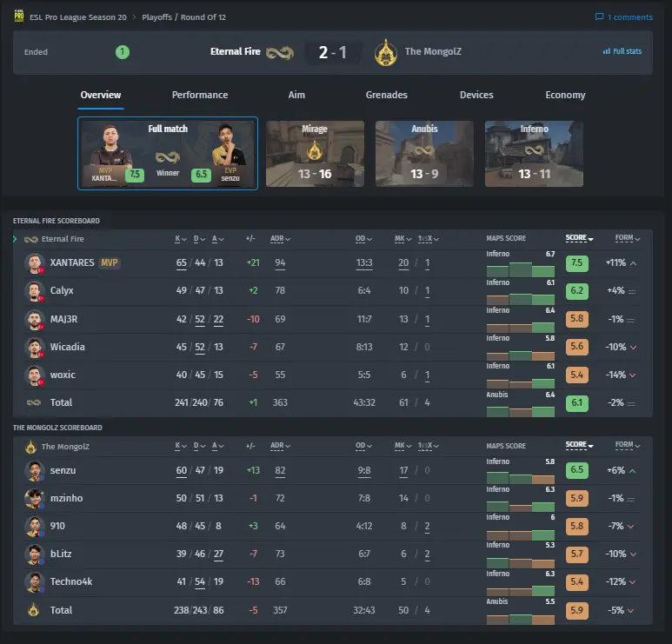The width and height of the screenshot is (672, 644).
Task: Click the comments speech bubble icon
Action: coord(599,17)
